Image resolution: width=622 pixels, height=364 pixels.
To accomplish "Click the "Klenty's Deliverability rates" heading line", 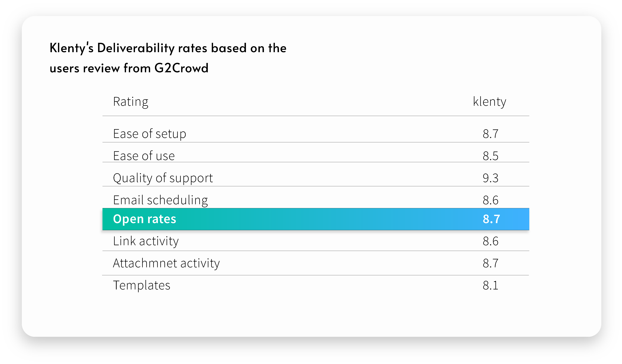I will 168,48.
